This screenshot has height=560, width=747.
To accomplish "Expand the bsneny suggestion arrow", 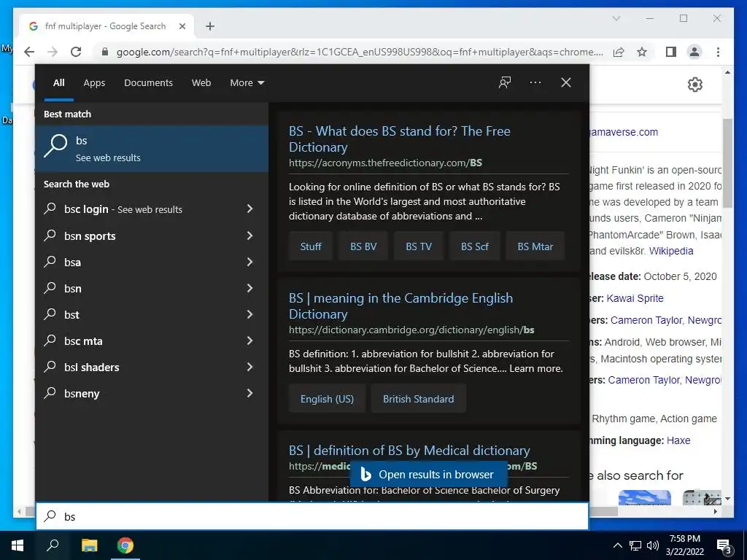I will tap(249, 393).
